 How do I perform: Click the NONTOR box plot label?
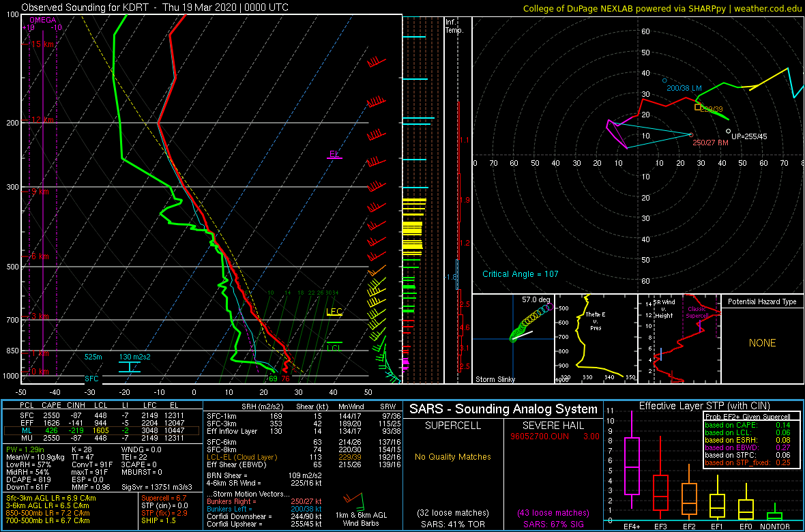pyautogui.click(x=775, y=527)
